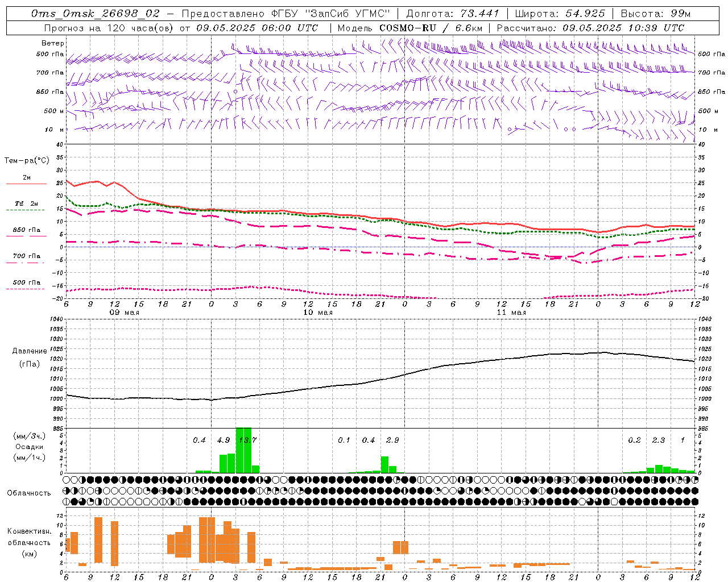Click the (мм/1ч.) precipitation unit label
Viewport: 728px width, 582px height.
(30, 457)
